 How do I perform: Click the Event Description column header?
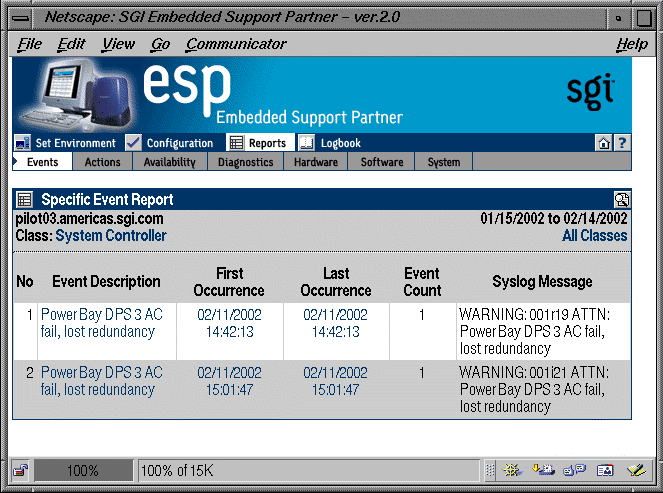pos(106,282)
